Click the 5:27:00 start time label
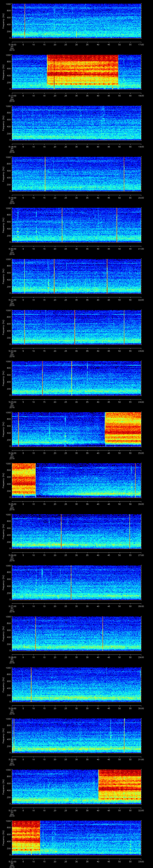This screenshot has width=153, height=868. click(x=12, y=606)
